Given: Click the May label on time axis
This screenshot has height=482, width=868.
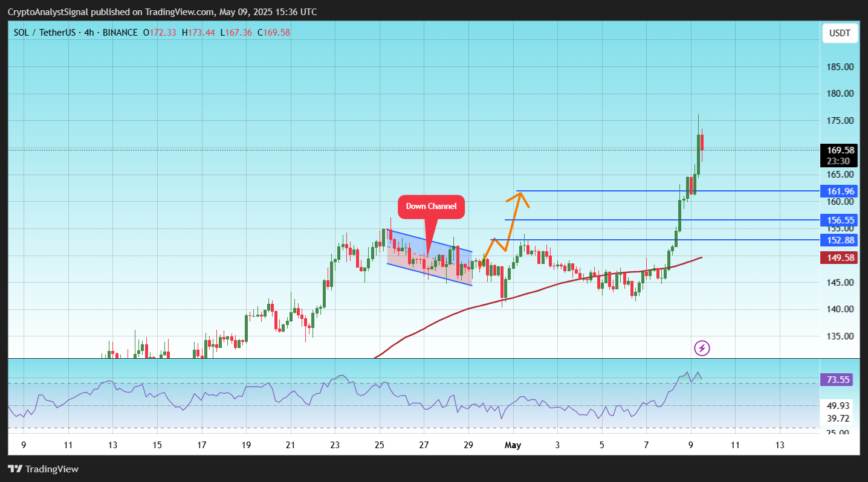Looking at the screenshot, I should pos(513,445).
